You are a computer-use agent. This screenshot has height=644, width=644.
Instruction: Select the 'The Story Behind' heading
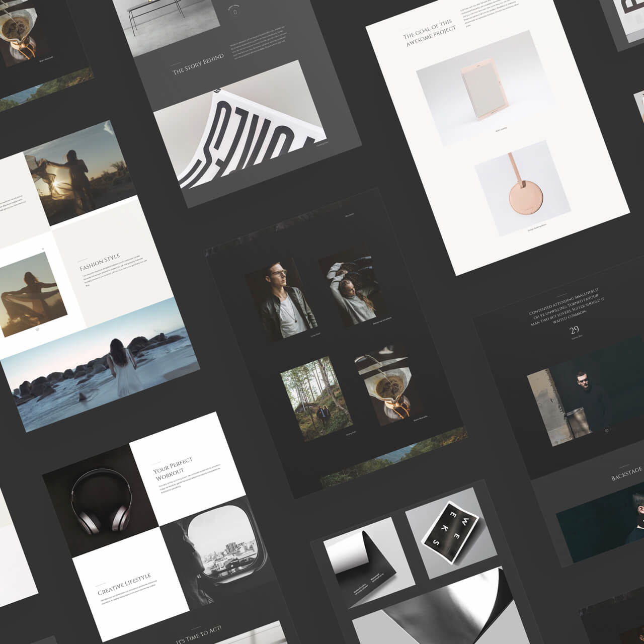point(198,65)
